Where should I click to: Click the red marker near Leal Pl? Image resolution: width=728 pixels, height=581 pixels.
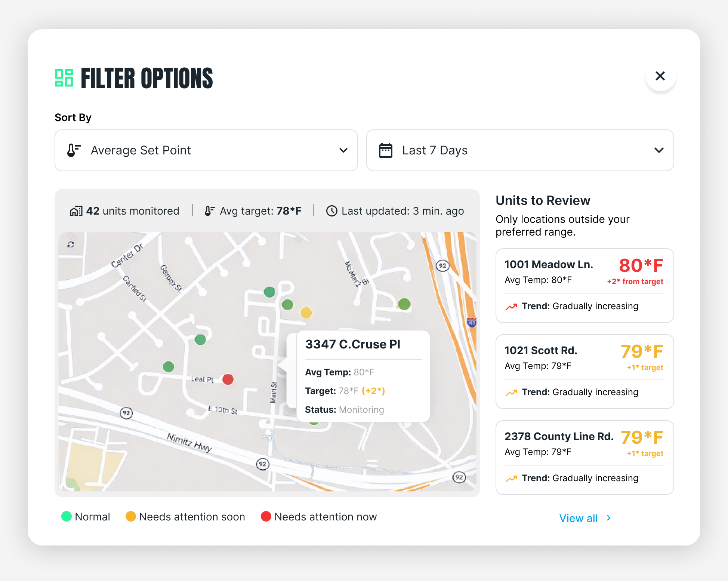(x=228, y=379)
